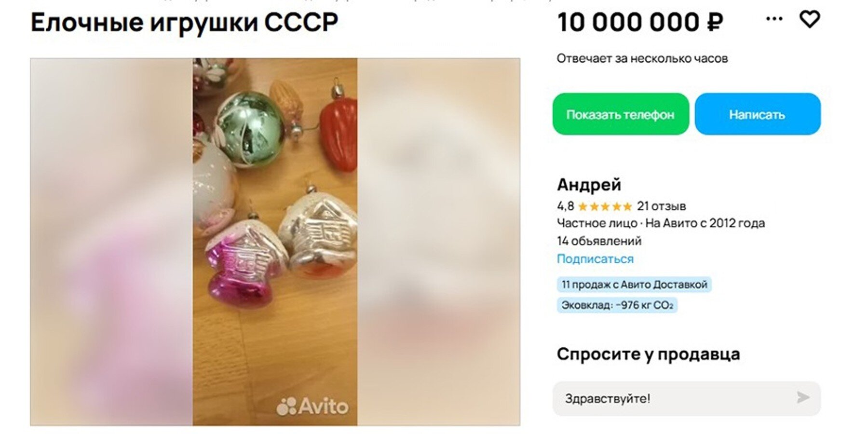This screenshot has width=868, height=434.
Task: Click the Avito watermark logo on photo
Action: point(312,406)
